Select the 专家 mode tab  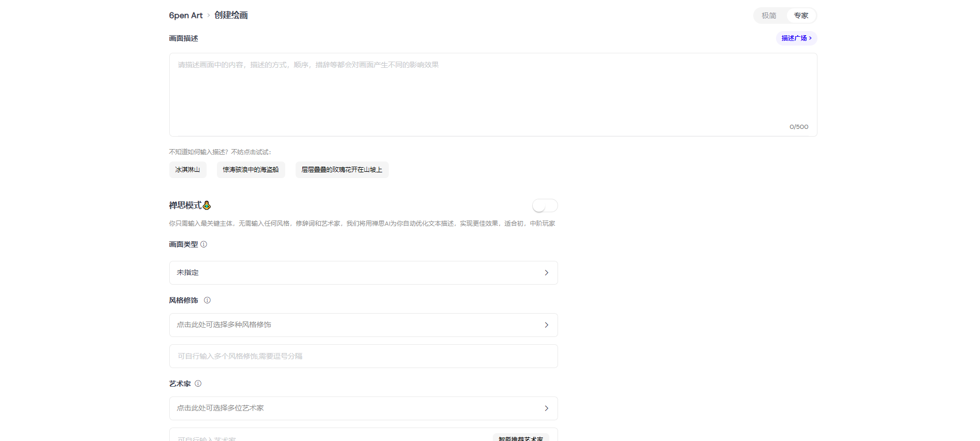point(801,16)
